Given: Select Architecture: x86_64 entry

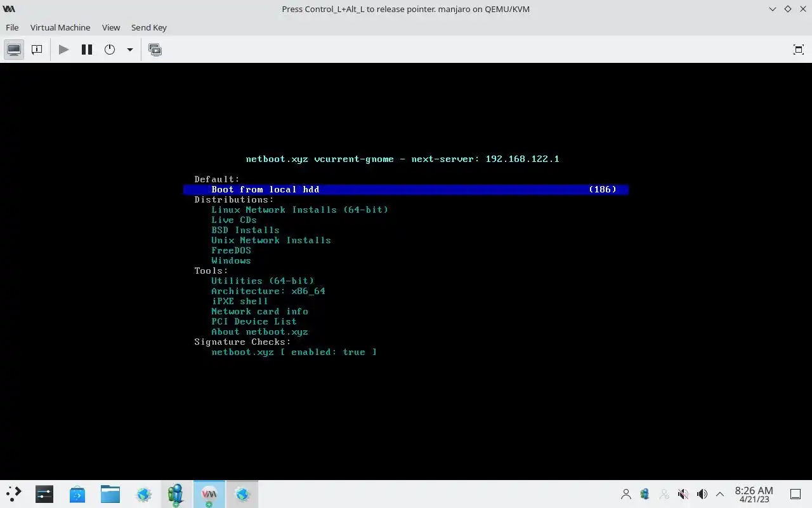Looking at the screenshot, I should (x=268, y=291).
